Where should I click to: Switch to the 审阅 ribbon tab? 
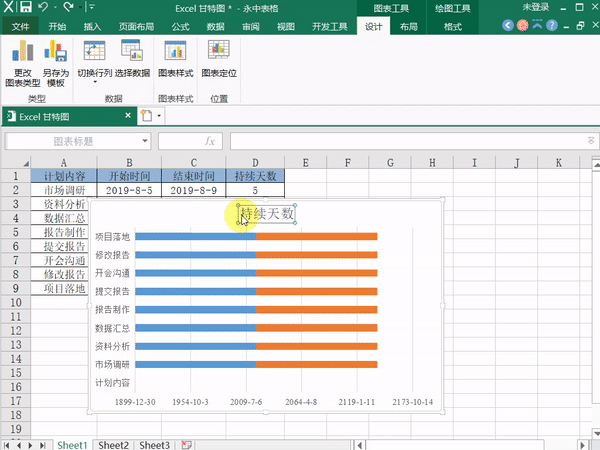(251, 26)
